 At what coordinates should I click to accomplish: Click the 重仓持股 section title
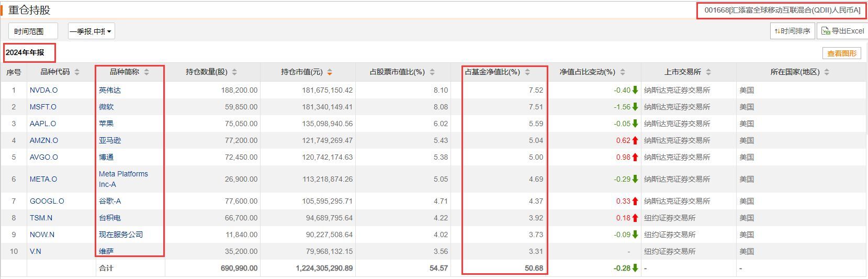click(29, 10)
